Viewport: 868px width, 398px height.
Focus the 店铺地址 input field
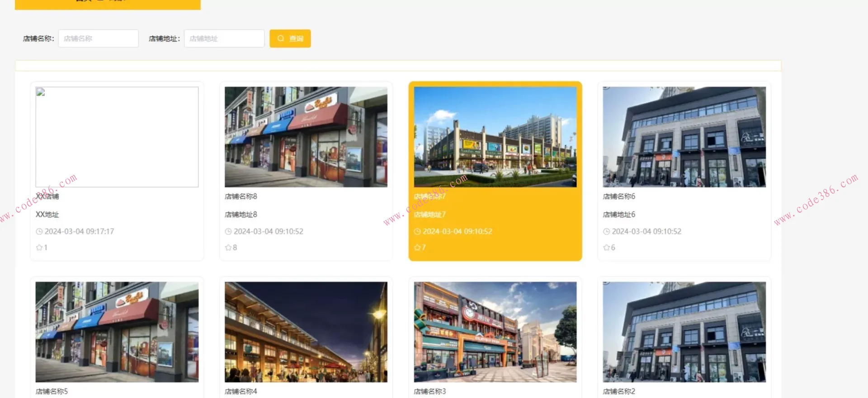[224, 38]
